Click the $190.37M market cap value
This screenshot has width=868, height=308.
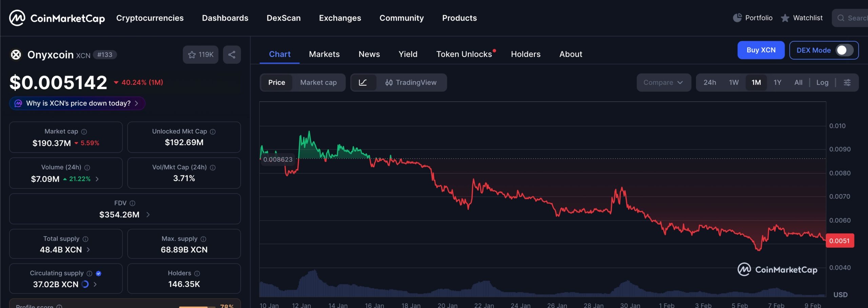point(52,143)
